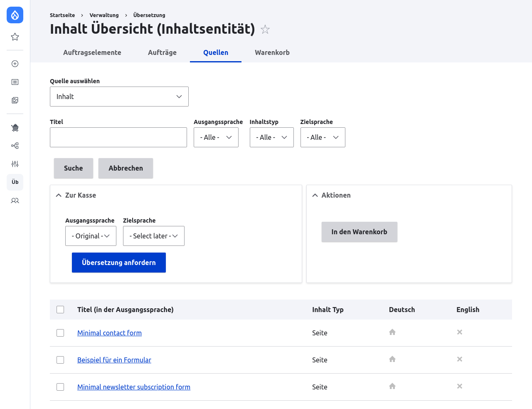Open the Content icon in sidebar
532x409 pixels.
coord(15,82)
